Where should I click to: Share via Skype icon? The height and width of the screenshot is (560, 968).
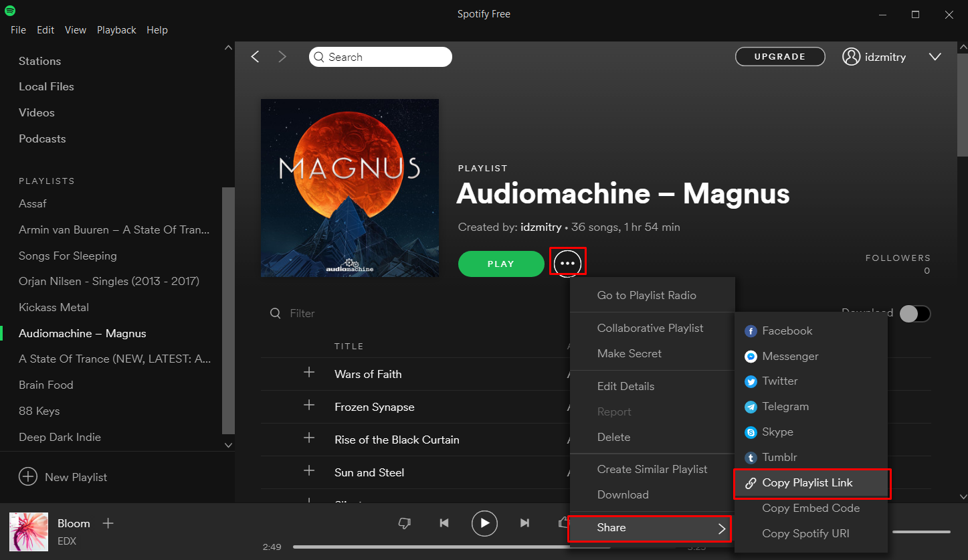(751, 432)
